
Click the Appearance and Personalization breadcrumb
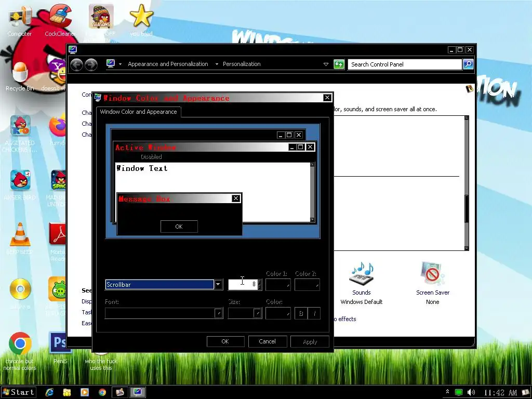168,64
